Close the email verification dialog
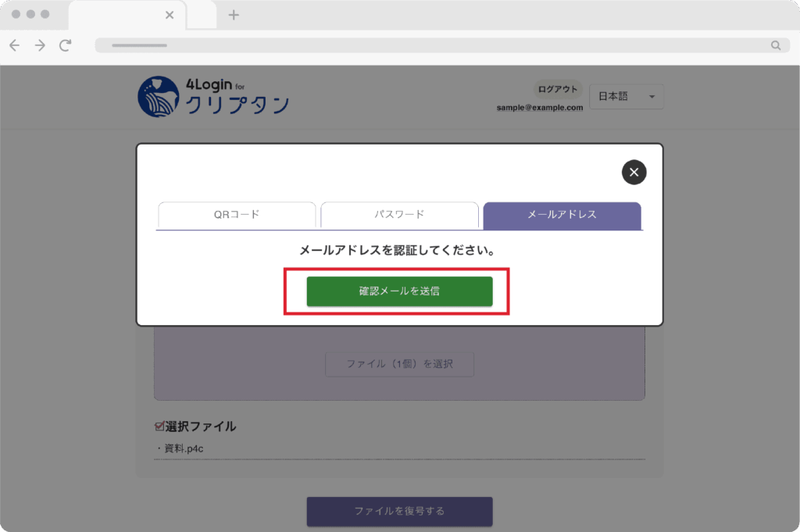The height and width of the screenshot is (532, 800). 634,172
